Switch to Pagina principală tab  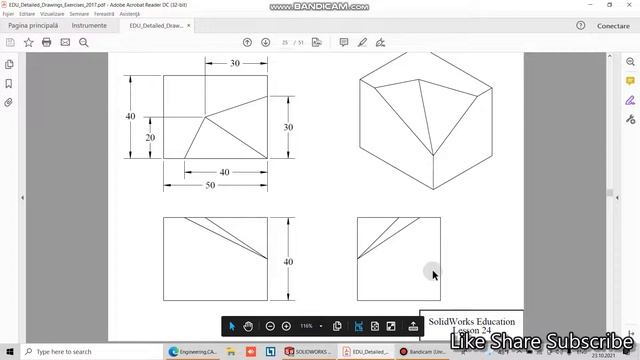(33, 25)
